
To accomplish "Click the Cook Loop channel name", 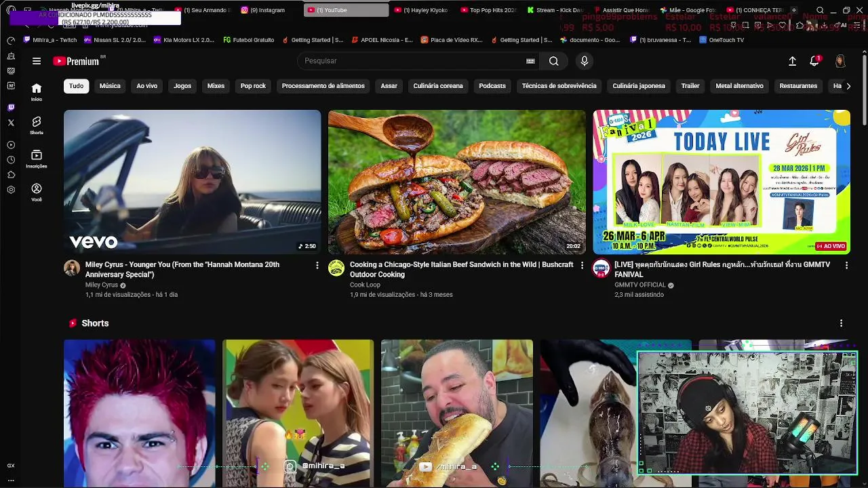I will pos(365,285).
